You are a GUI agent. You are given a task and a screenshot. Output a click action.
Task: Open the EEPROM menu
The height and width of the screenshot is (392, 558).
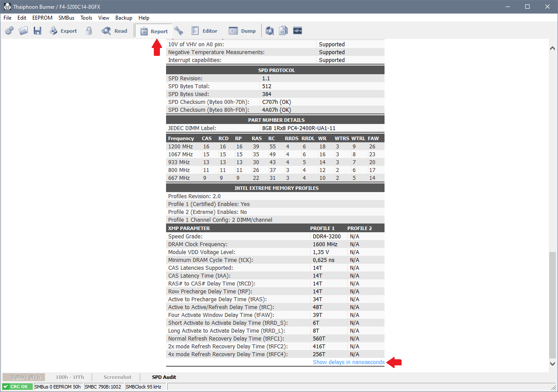click(x=42, y=18)
